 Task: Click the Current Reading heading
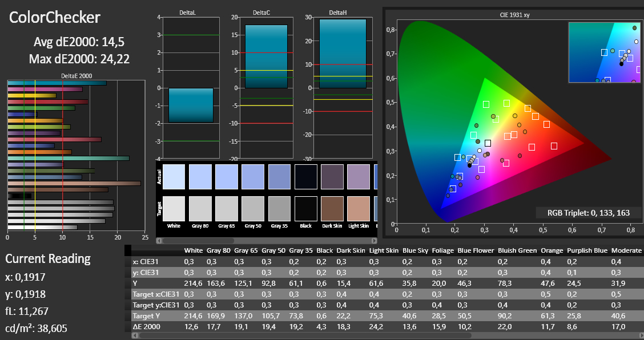48,258
